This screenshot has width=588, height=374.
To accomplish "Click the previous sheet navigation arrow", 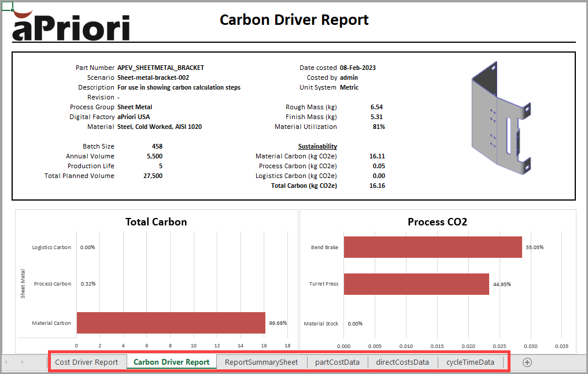I will (6, 362).
